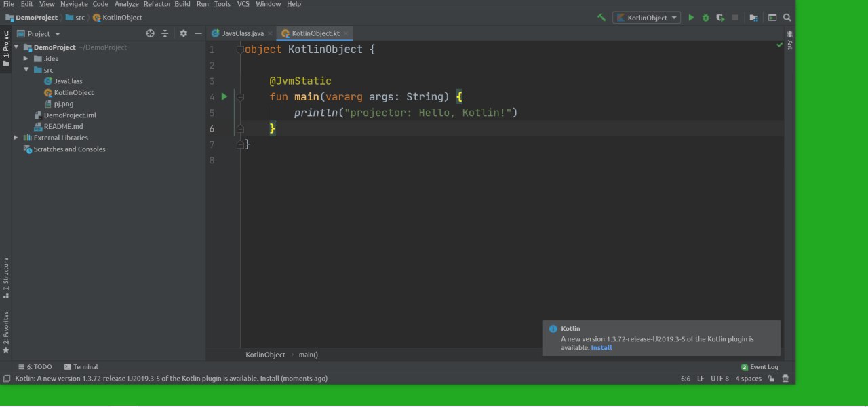
Task: Select Scratches and Consoles
Action: coord(64,149)
